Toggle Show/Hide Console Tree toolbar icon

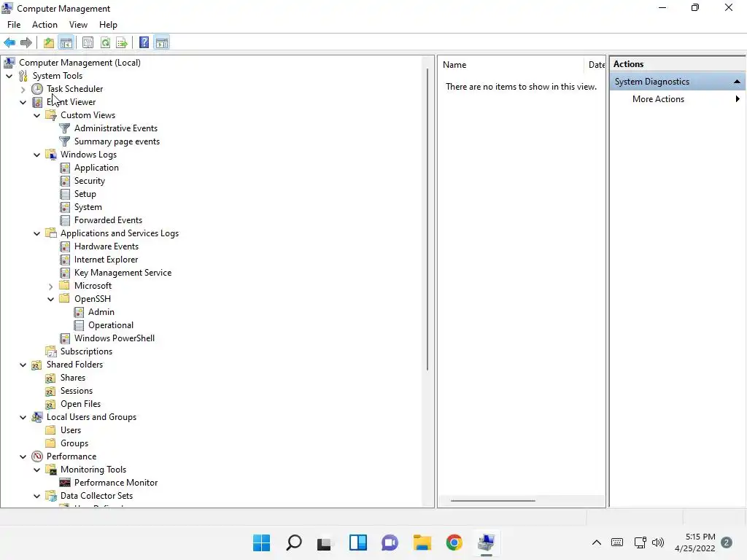[66, 43]
